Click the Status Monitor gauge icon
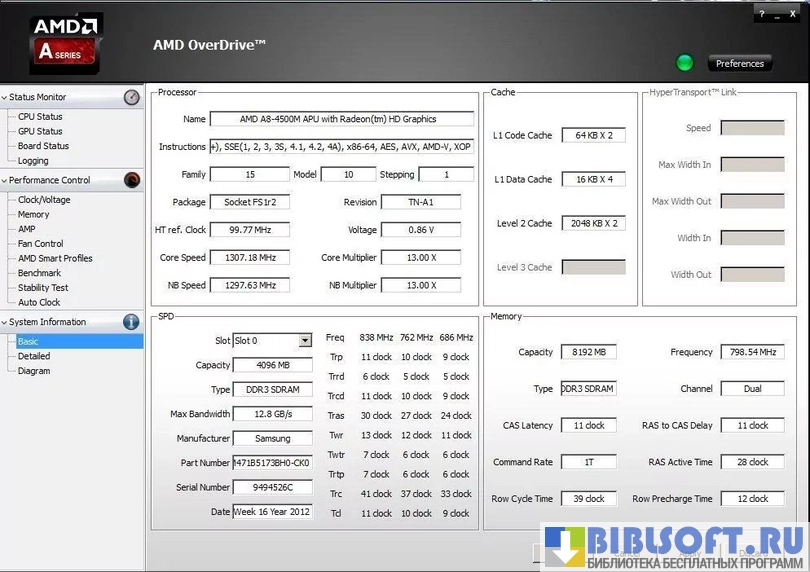 pos(131,97)
